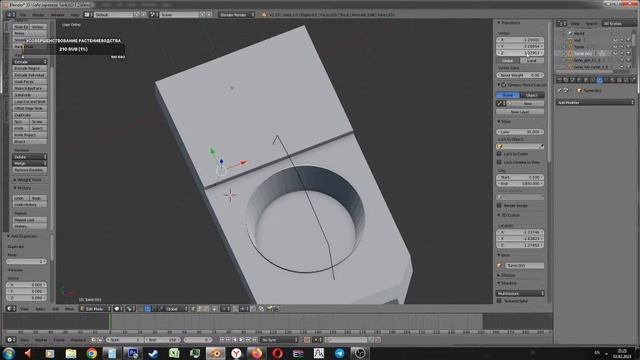Open Telegram from the taskbar
The width and height of the screenshot is (640, 360).
[x=340, y=353]
